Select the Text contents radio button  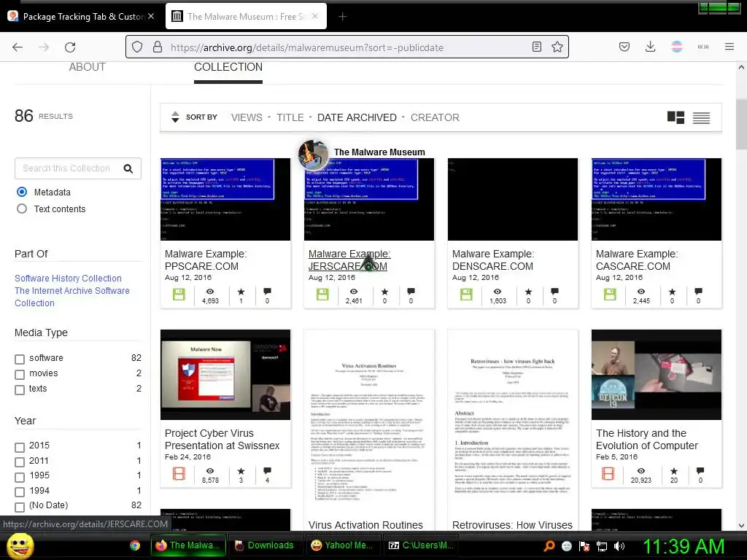[x=22, y=209]
